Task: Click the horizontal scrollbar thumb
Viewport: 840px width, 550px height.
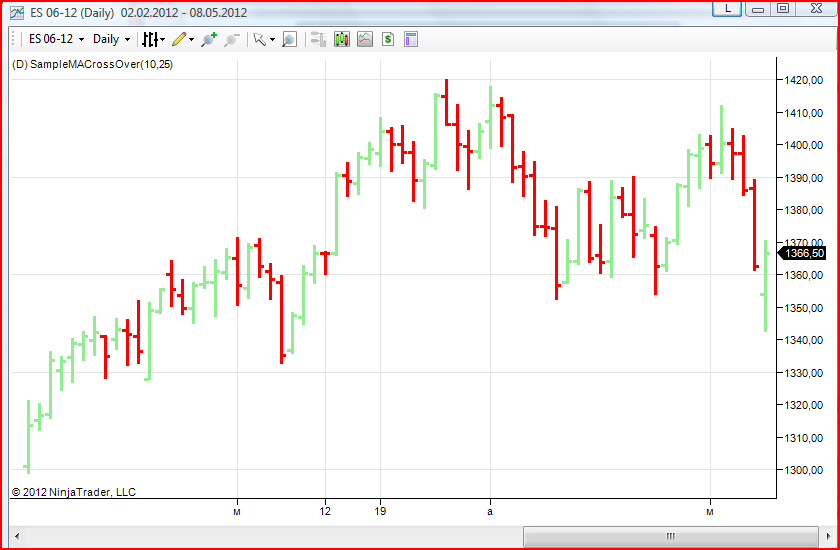Action: [670, 536]
